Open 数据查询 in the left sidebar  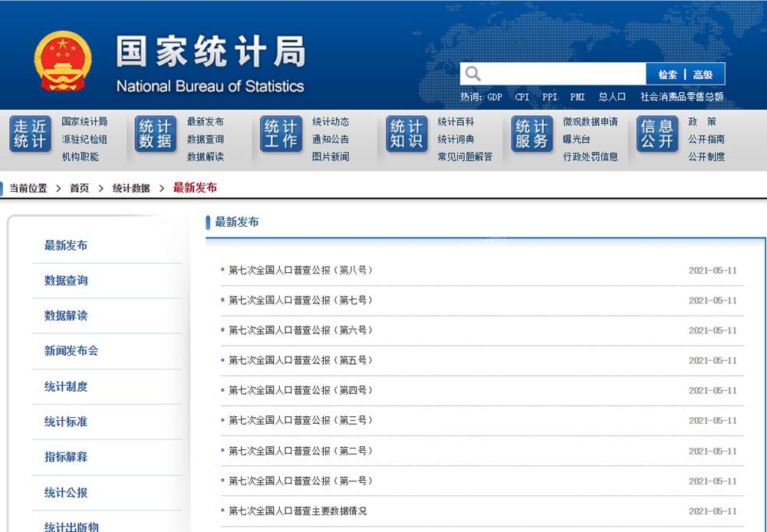coord(66,281)
